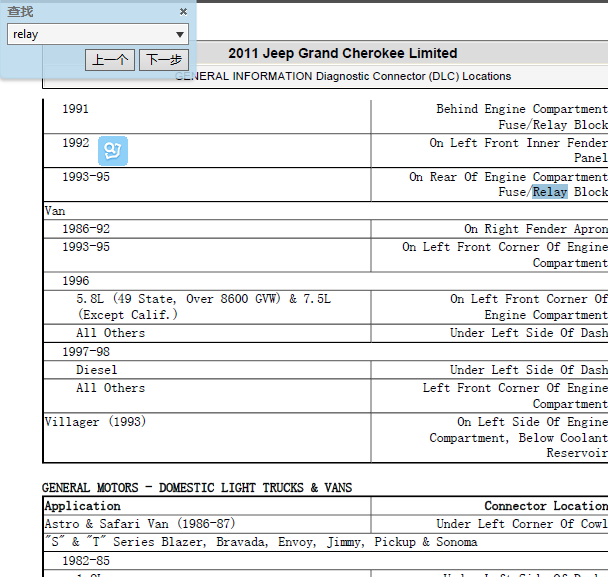Click On Right Fender Apron location

[536, 229]
